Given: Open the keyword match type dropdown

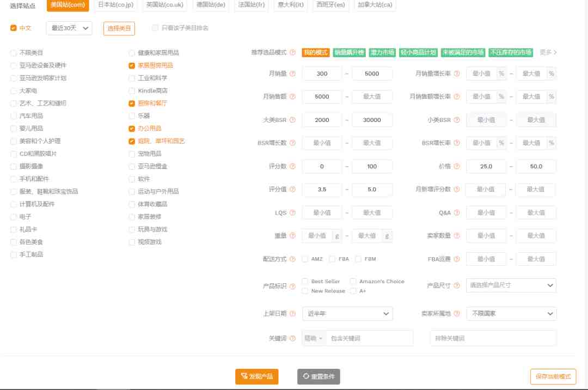Looking at the screenshot, I should pyautogui.click(x=314, y=338).
